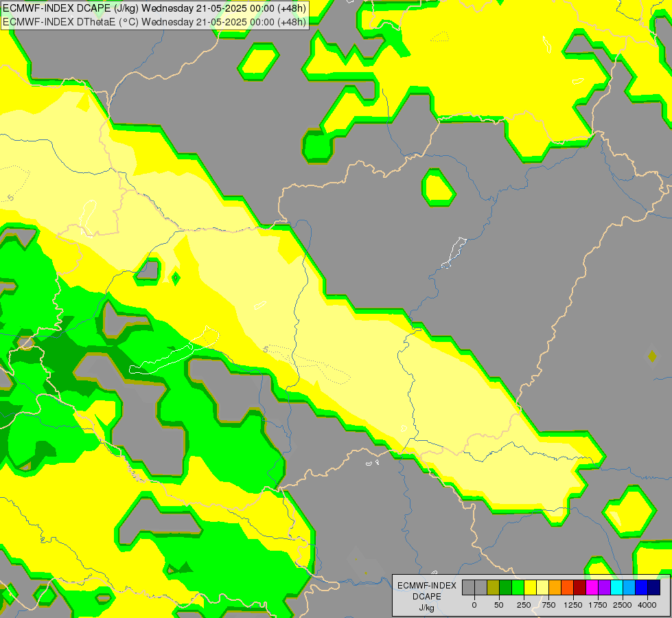Select the purple legend swatch
672x618 pixels.
coord(605,588)
